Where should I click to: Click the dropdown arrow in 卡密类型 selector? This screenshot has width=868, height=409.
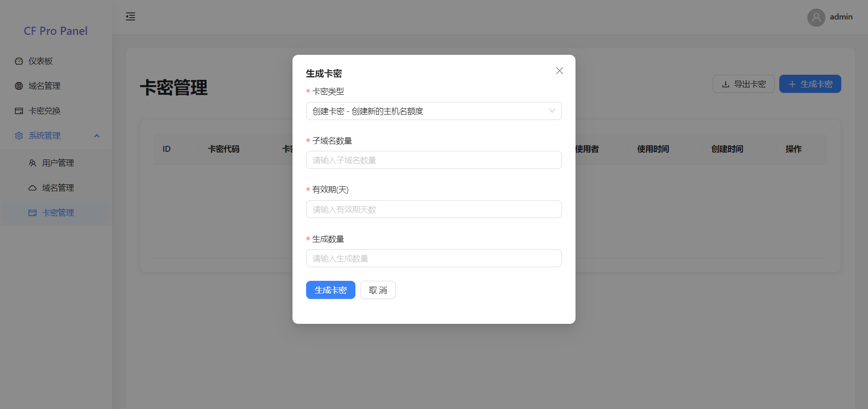pos(551,111)
